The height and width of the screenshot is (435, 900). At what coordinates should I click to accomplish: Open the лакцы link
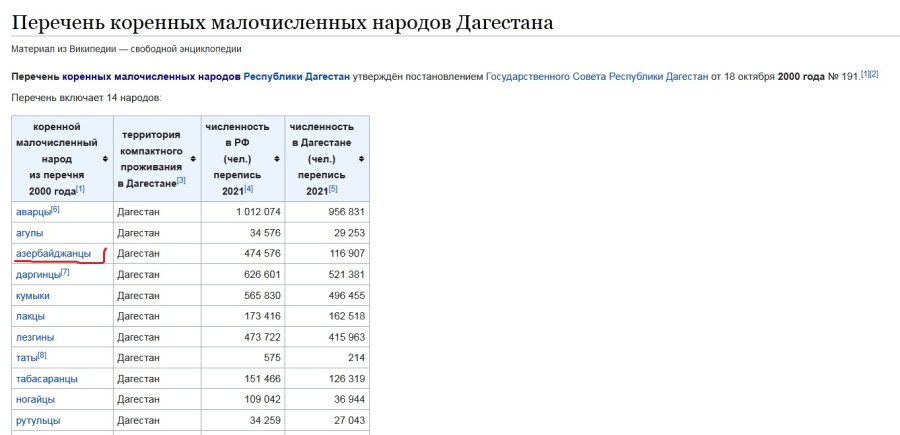tap(30, 316)
